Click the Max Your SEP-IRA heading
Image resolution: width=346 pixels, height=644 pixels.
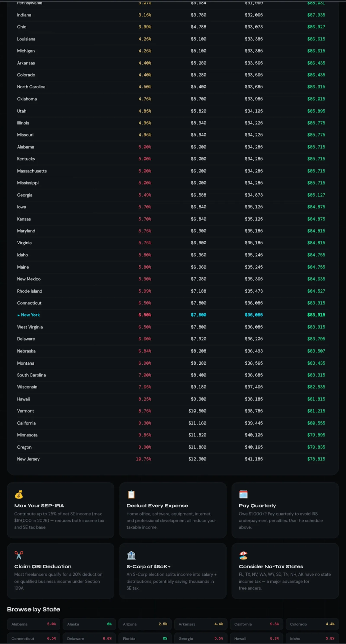click(39, 506)
